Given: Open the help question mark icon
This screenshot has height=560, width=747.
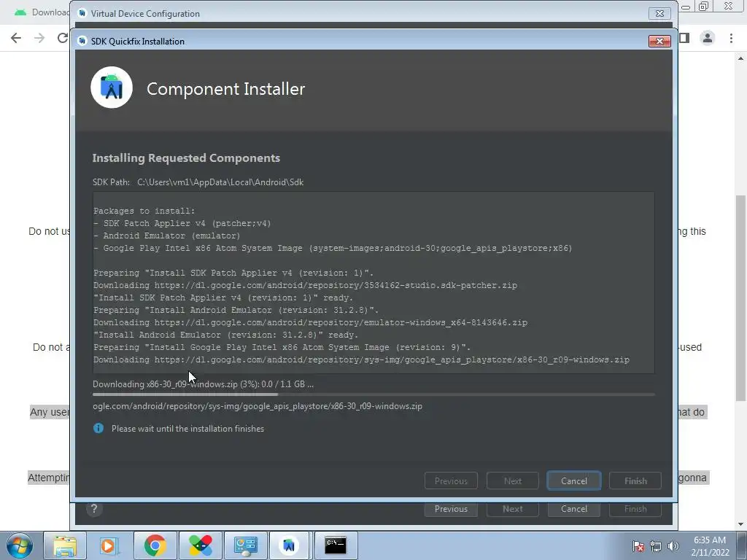Looking at the screenshot, I should coord(94,508).
